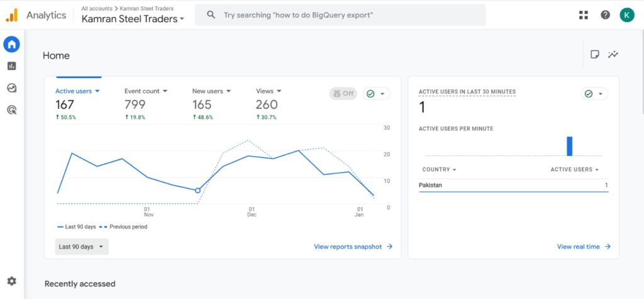The height and width of the screenshot is (299, 644).
Task: Select the Event count metric tab
Action: (146, 91)
